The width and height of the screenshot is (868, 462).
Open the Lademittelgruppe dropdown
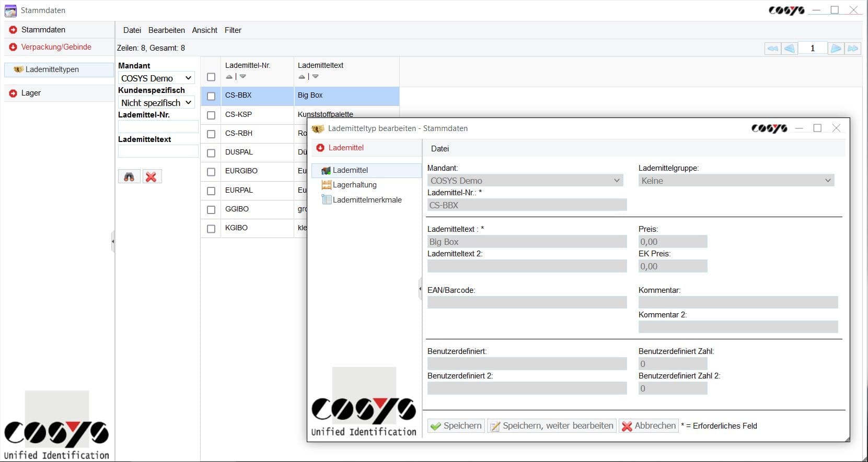click(736, 181)
